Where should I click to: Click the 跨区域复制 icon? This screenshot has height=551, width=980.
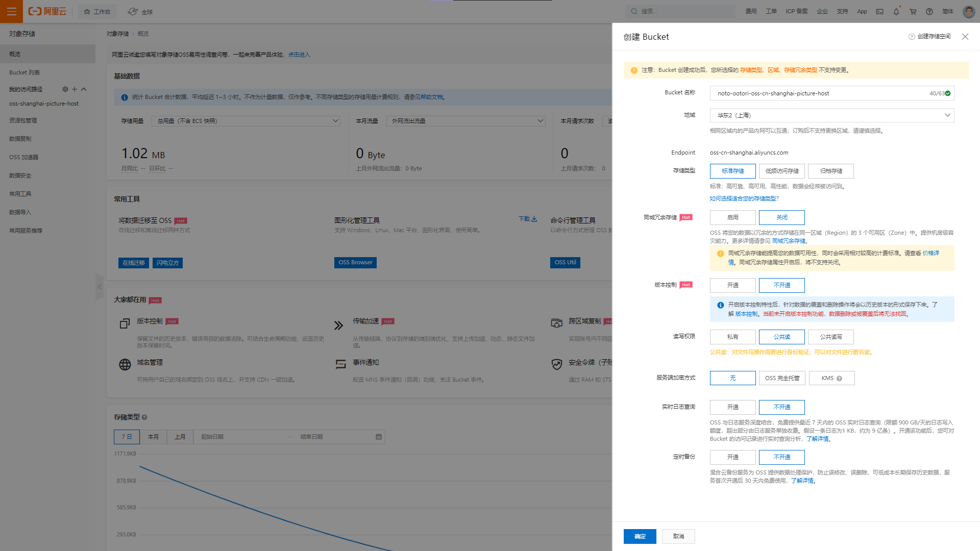pyautogui.click(x=557, y=323)
